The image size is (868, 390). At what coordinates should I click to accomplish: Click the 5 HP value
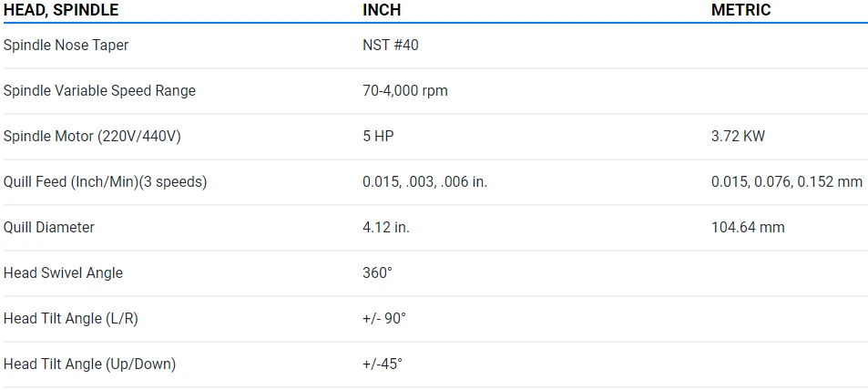[378, 136]
